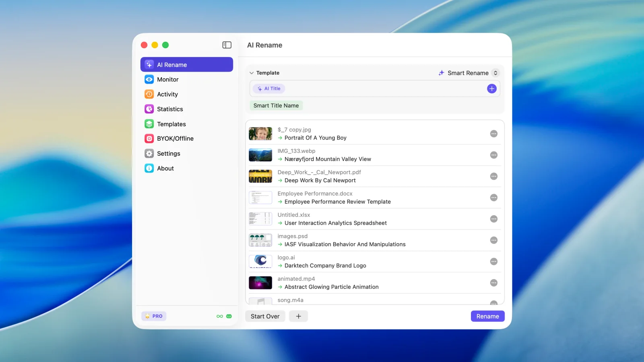Open AI Rename in sidebar
This screenshot has width=644, height=362.
tap(187, 65)
